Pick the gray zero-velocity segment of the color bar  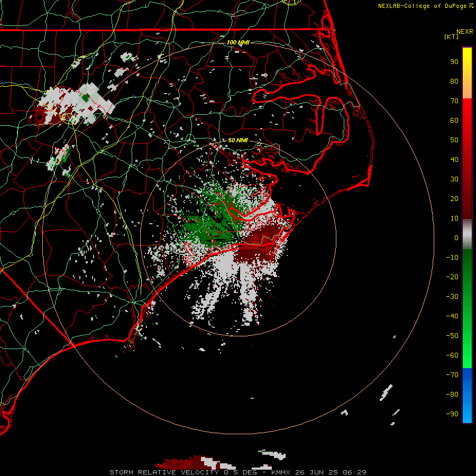pyautogui.click(x=467, y=234)
